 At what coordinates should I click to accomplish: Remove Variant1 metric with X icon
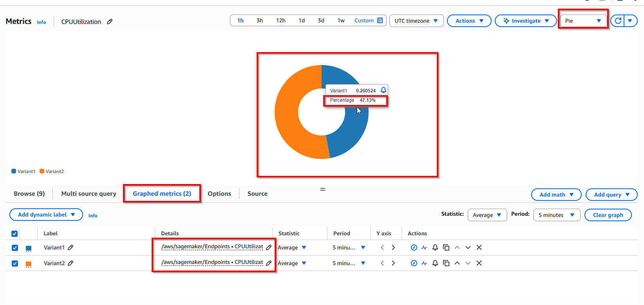[479, 247]
